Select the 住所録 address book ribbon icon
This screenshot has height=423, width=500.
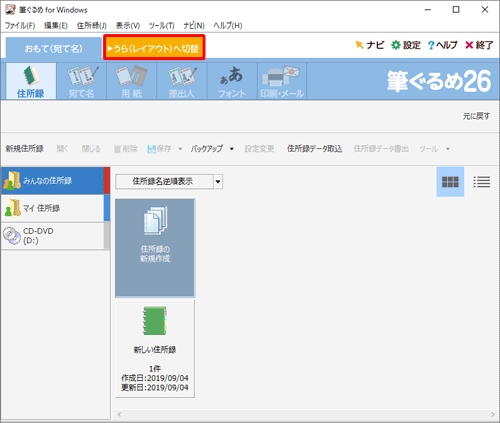31,81
